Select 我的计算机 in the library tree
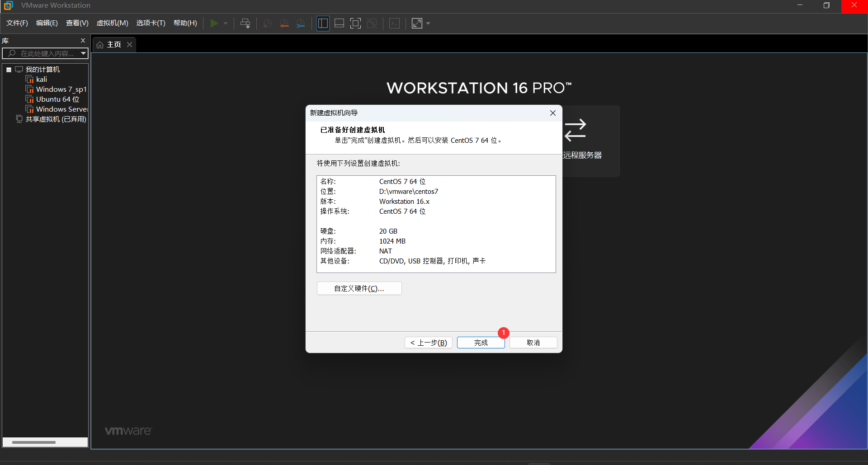Screen dimensions: 868x465 [x=42, y=69]
